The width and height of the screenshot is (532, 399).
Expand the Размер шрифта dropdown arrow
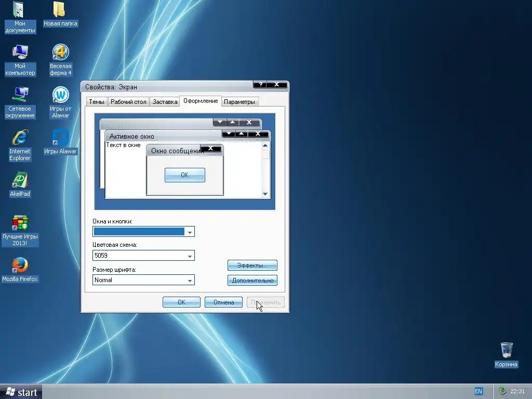[x=190, y=280]
